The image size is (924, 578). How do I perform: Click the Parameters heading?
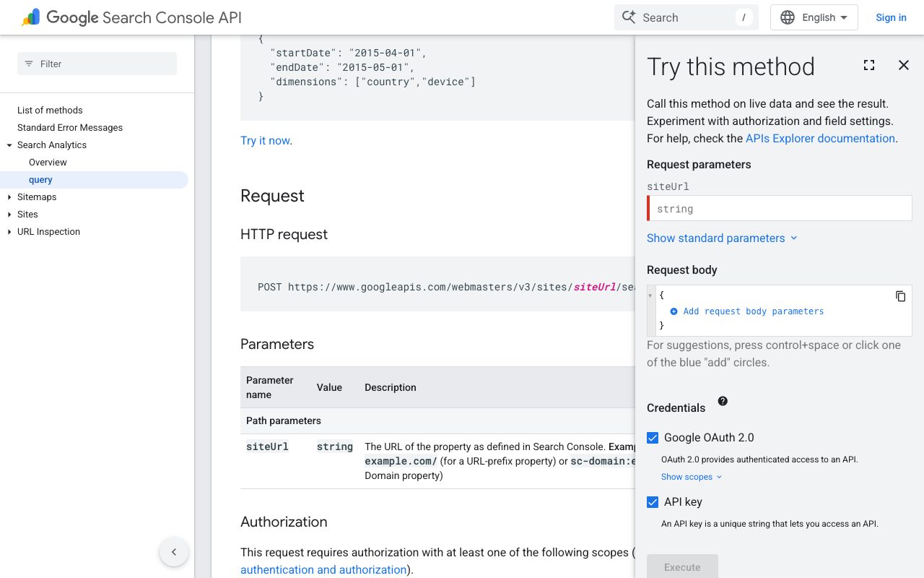click(277, 345)
